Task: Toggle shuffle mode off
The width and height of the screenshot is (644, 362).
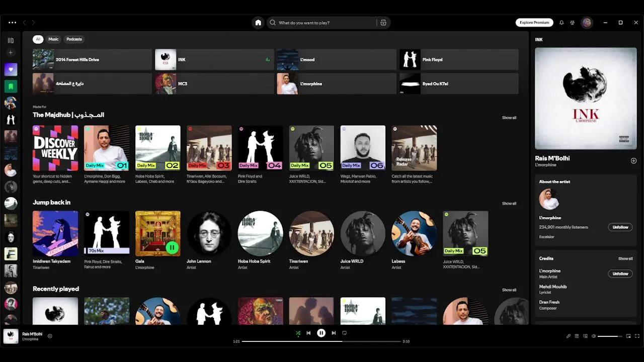Action: [298, 333]
